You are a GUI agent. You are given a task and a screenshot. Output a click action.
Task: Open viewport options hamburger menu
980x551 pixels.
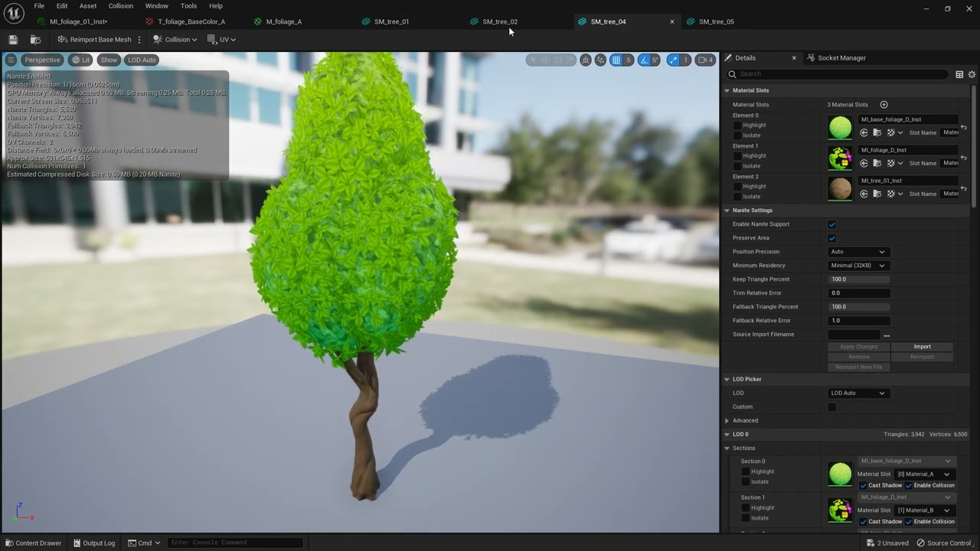11,60
